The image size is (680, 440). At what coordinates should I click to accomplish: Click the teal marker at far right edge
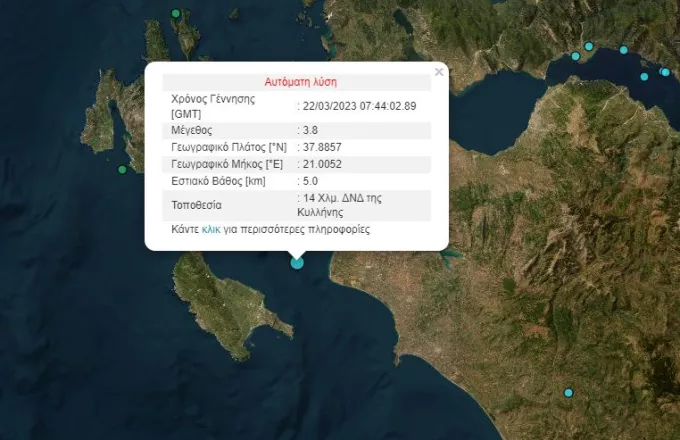[666, 72]
